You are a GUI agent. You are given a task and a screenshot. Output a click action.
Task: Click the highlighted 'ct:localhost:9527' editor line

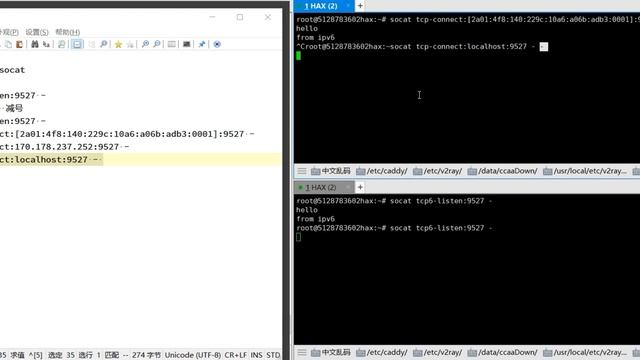[x=141, y=160]
